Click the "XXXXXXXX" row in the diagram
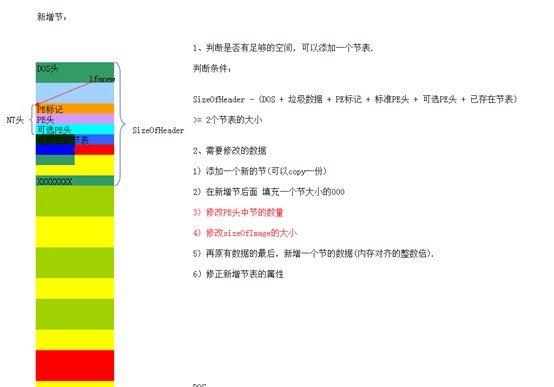554x387 pixels. pos(75,181)
